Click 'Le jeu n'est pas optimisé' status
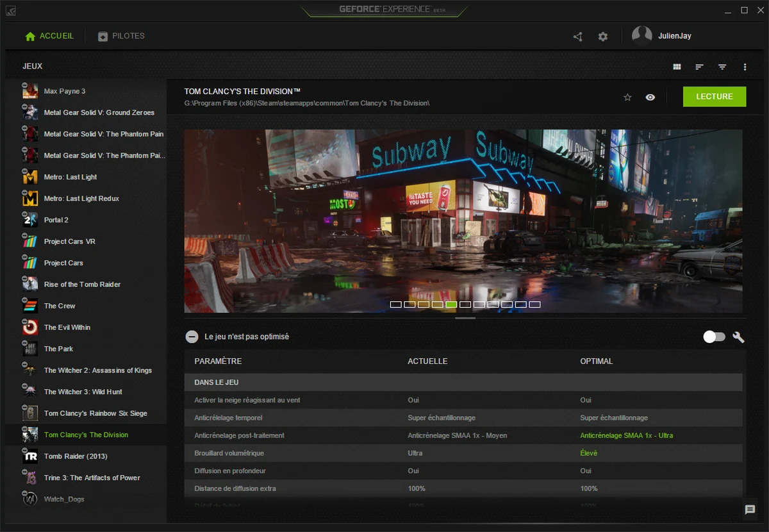The width and height of the screenshot is (769, 532). [247, 337]
